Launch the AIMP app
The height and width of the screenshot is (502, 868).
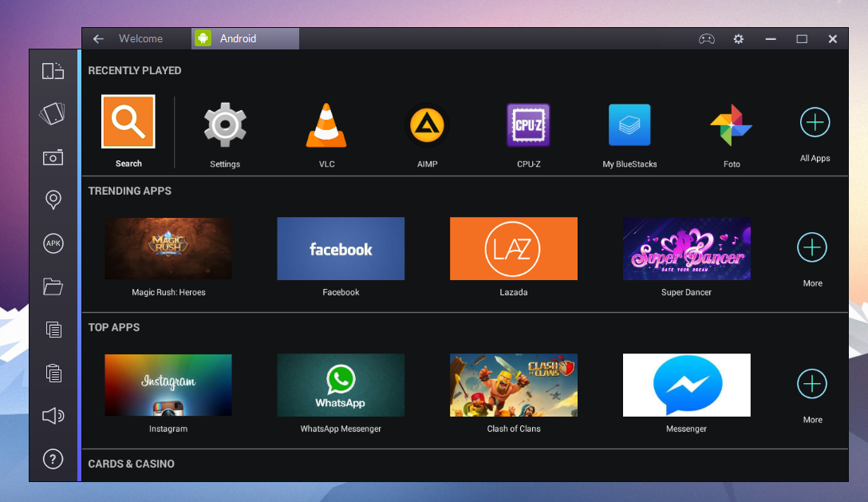click(x=427, y=125)
